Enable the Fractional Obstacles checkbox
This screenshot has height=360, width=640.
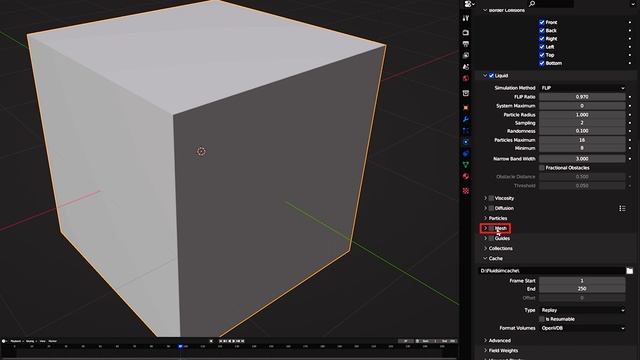(542, 168)
